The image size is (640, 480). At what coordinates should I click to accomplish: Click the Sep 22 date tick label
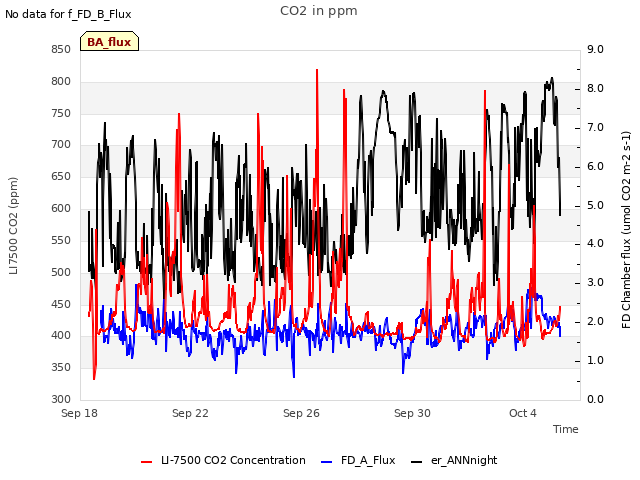[x=191, y=413]
